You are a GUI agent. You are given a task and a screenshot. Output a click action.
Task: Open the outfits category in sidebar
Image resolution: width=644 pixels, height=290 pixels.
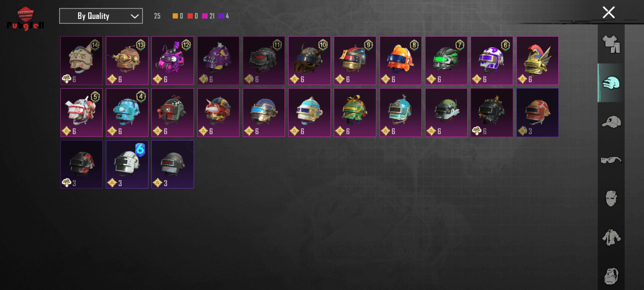(x=611, y=44)
